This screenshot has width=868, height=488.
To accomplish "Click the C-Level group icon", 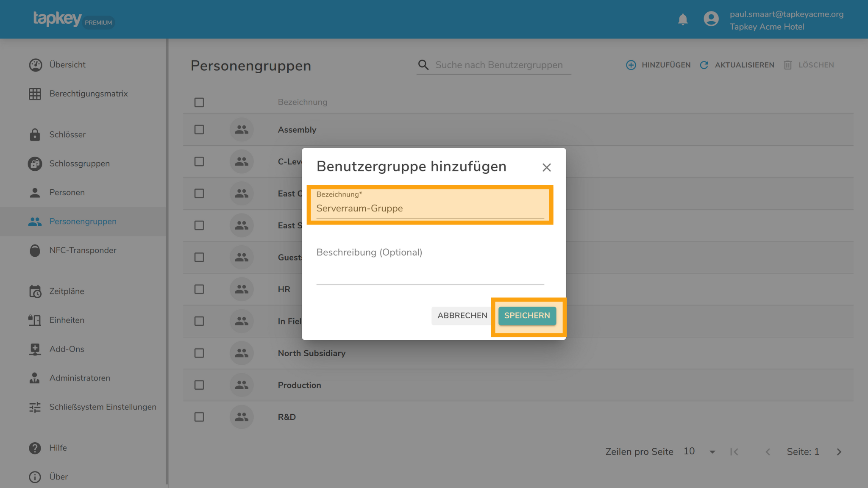I will click(x=242, y=161).
